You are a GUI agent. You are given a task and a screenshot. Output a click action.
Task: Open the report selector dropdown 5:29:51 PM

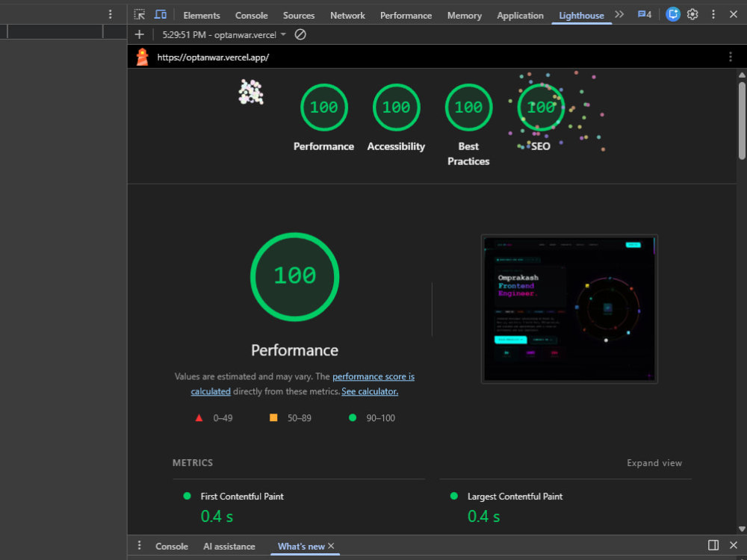pos(224,35)
